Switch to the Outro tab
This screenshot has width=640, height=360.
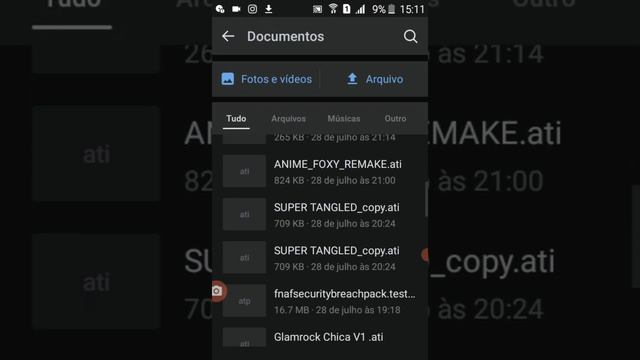click(395, 118)
